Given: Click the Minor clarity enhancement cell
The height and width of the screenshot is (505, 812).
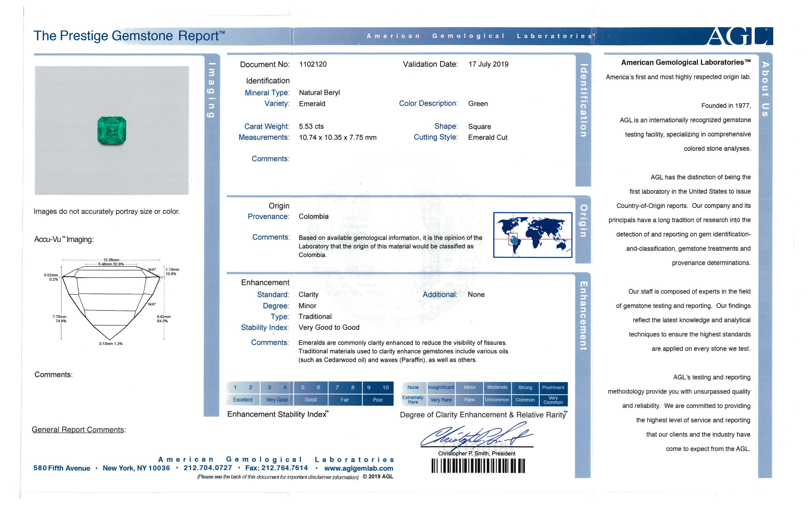Looking at the screenshot, I should pos(469,387).
